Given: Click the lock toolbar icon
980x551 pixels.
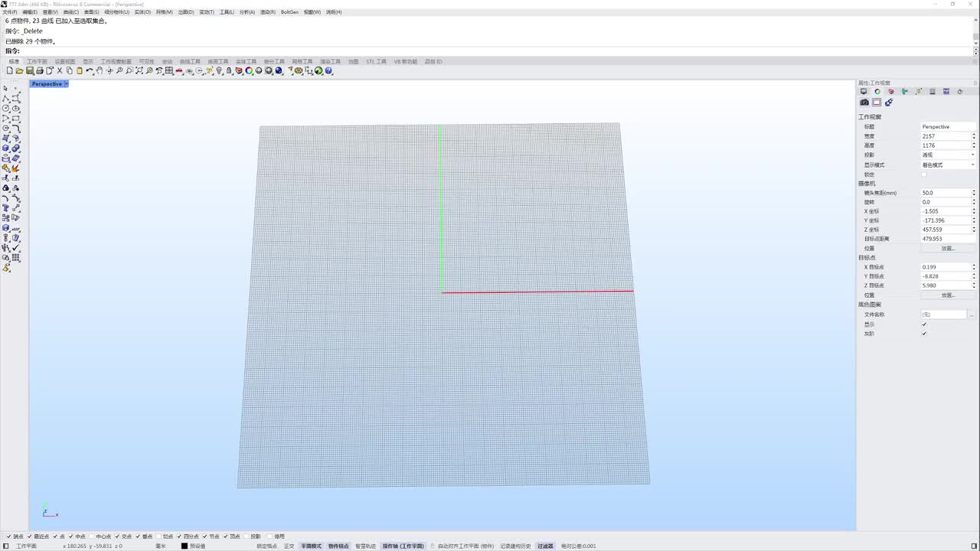Looking at the screenshot, I should point(229,70).
